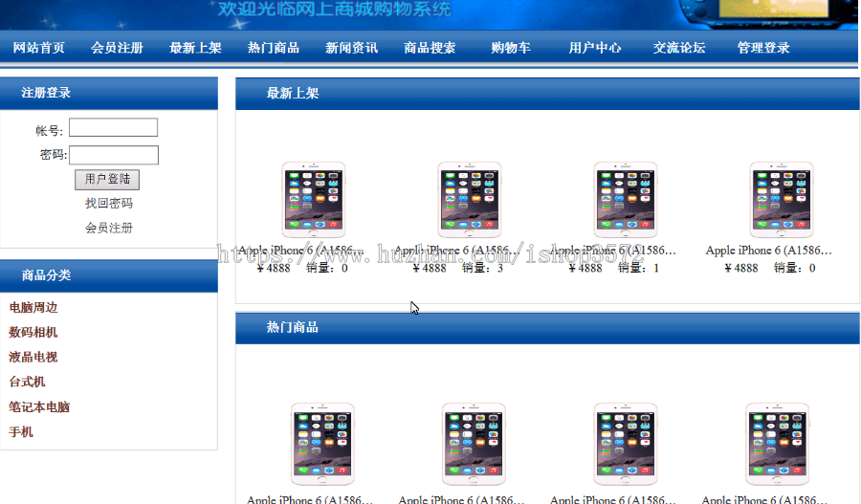This screenshot has width=861, height=504.
Task: Click the 找回密码 link
Action: (109, 203)
